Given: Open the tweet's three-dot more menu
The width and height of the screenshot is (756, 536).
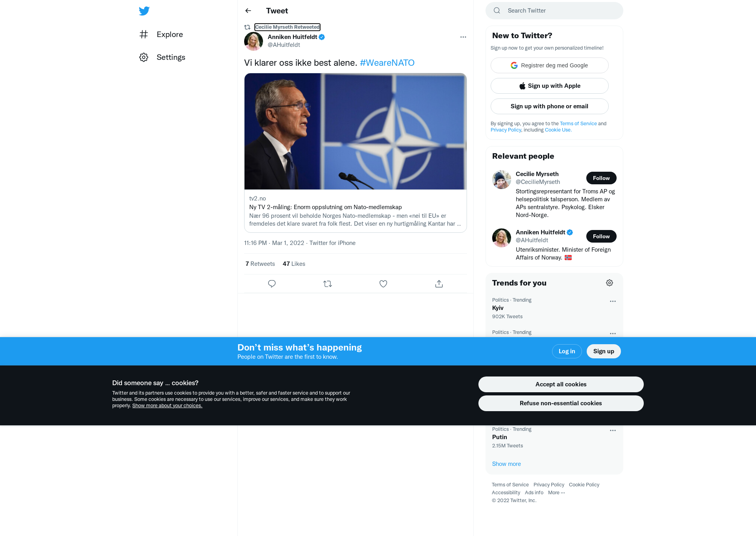Looking at the screenshot, I should [463, 37].
